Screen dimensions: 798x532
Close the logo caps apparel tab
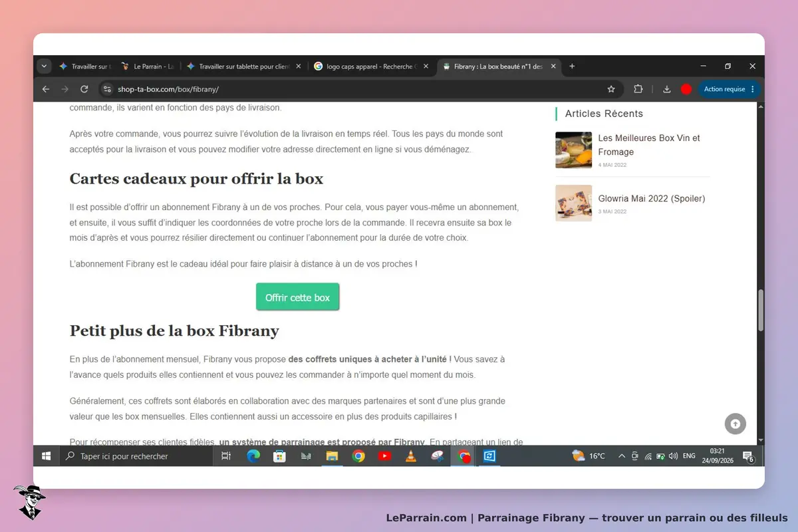[426, 66]
